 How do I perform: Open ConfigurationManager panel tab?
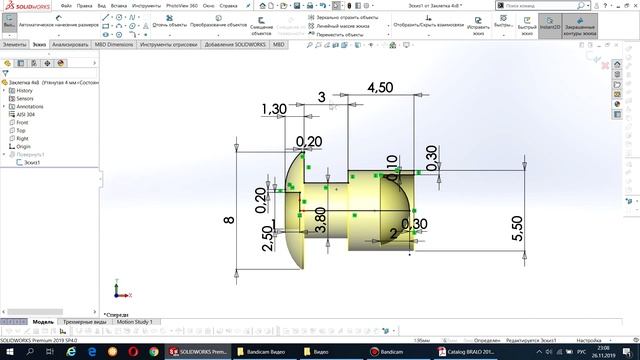click(34, 63)
